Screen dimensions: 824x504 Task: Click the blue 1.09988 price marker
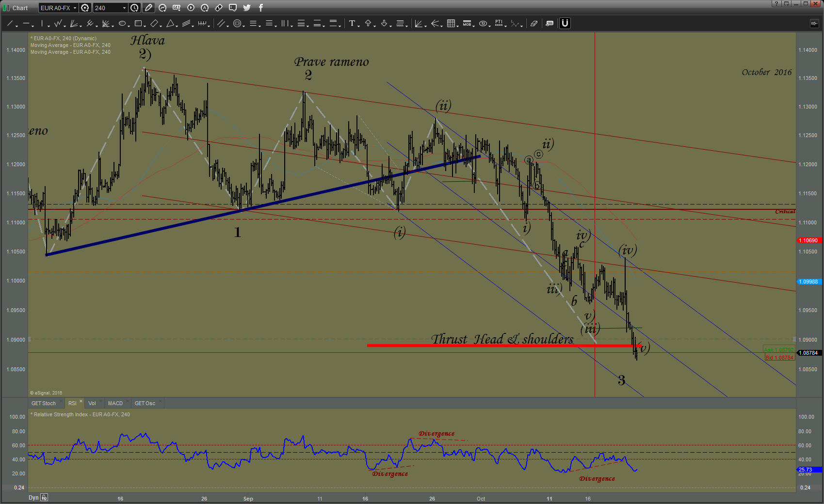coord(808,282)
